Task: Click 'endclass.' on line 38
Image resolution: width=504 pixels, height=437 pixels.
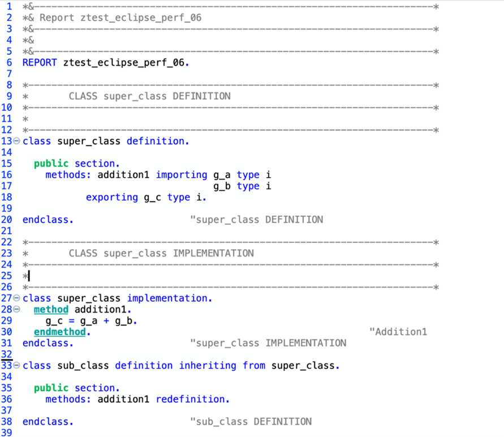Action: [48, 422]
